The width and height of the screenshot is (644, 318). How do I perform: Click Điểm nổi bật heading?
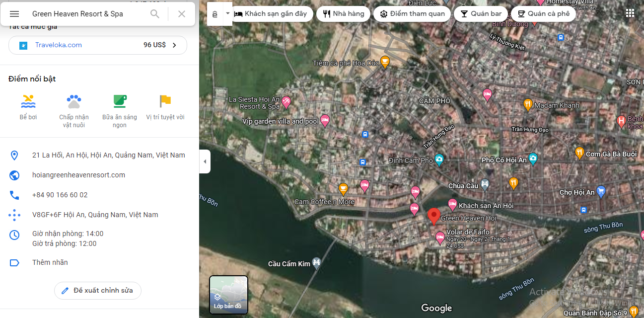click(32, 79)
